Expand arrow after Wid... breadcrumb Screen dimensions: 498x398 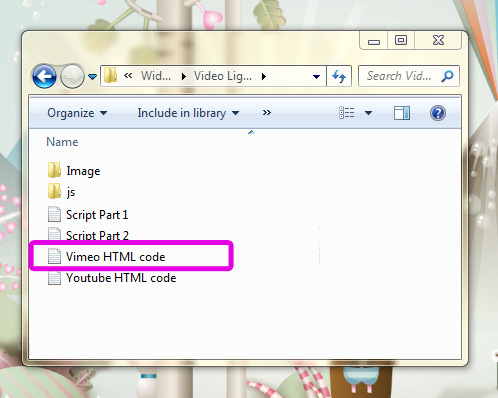pyautogui.click(x=183, y=77)
